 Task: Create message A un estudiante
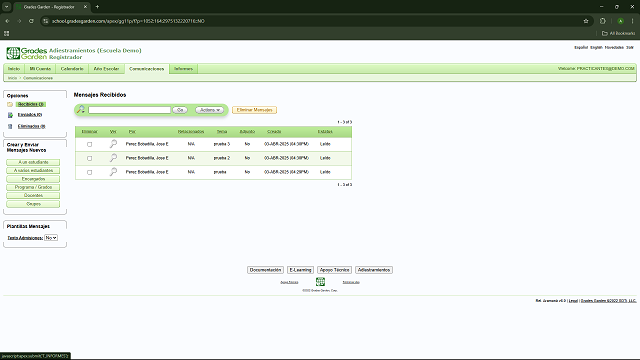pos(33,162)
